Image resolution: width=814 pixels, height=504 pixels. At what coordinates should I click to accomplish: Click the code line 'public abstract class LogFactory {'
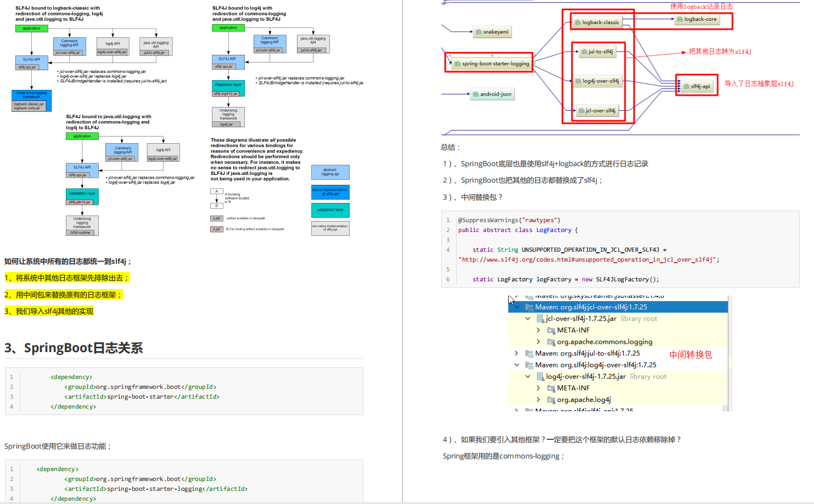click(x=518, y=230)
